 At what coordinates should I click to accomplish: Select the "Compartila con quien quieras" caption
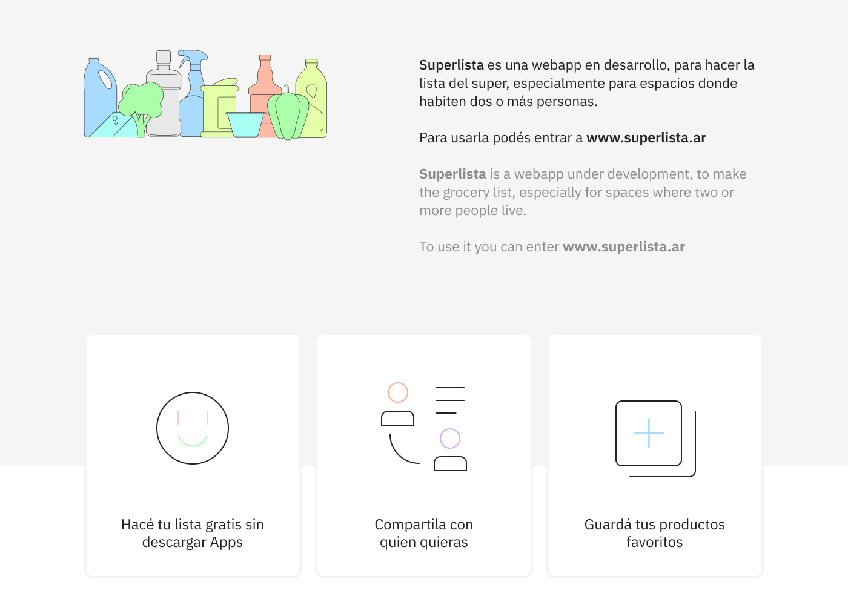[424, 533]
